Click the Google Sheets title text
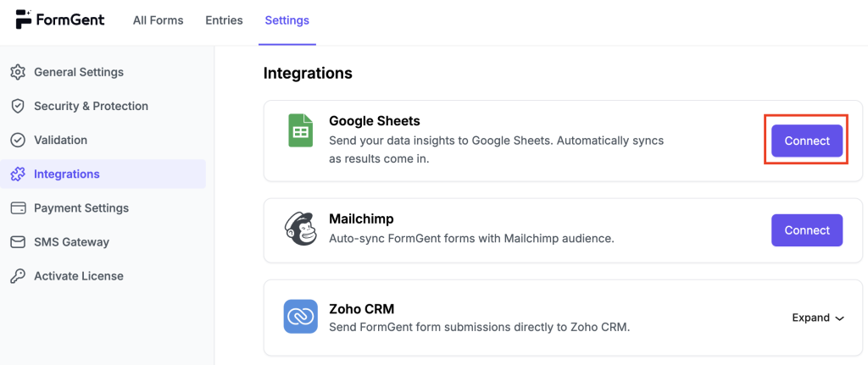The image size is (868, 365). 375,120
